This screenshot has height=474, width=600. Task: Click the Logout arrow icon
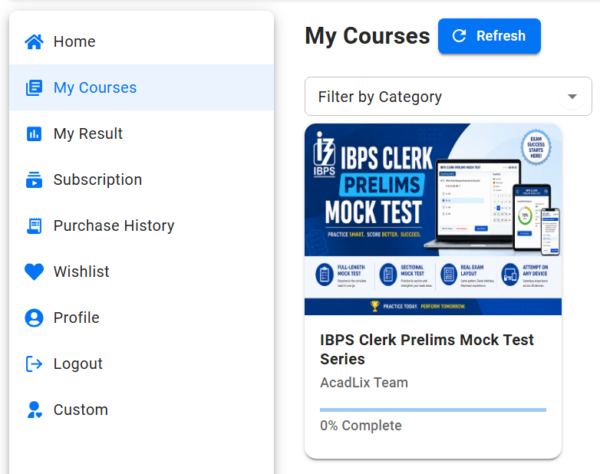(x=34, y=364)
